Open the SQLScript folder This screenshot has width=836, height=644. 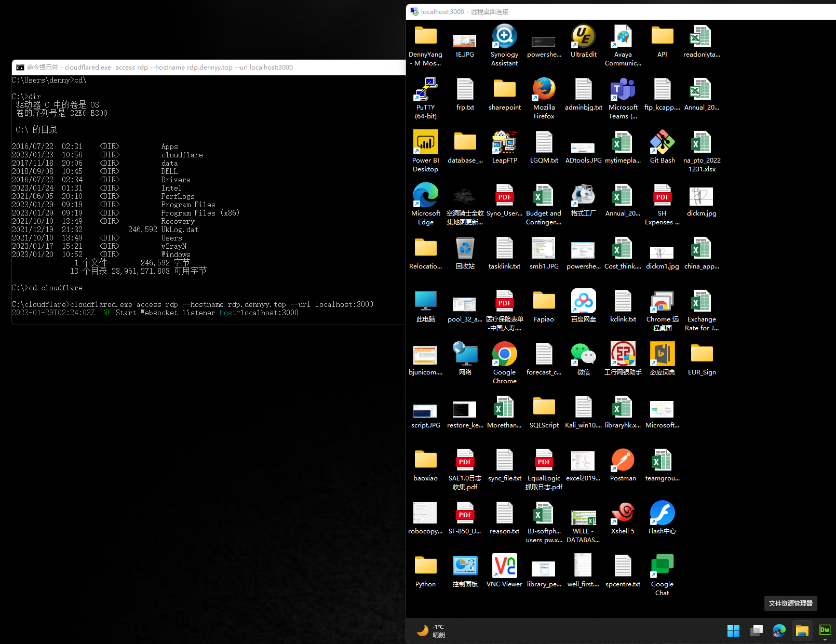pos(544,412)
